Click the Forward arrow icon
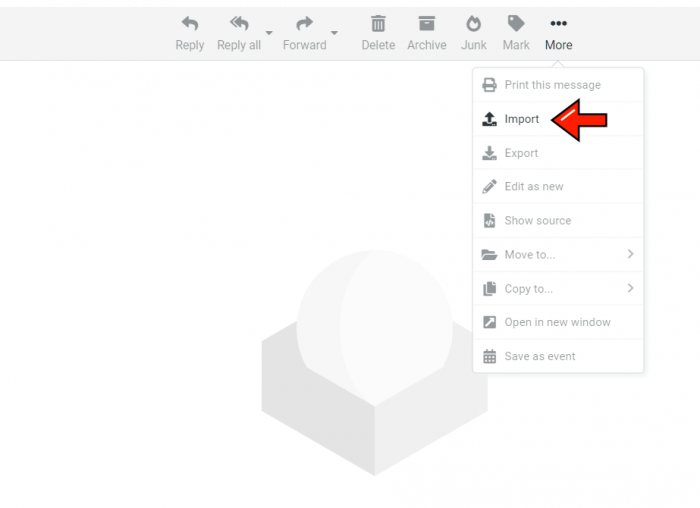This screenshot has height=508, width=700. click(x=304, y=23)
